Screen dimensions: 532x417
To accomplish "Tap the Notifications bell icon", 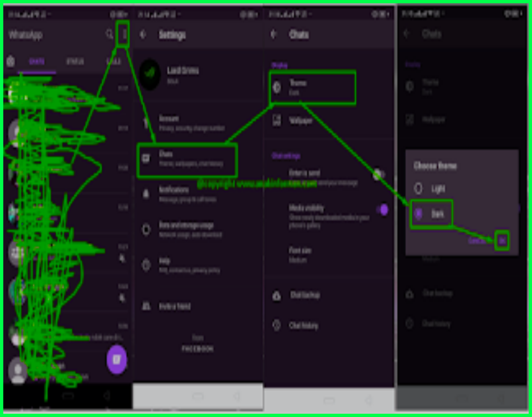I will (x=146, y=194).
